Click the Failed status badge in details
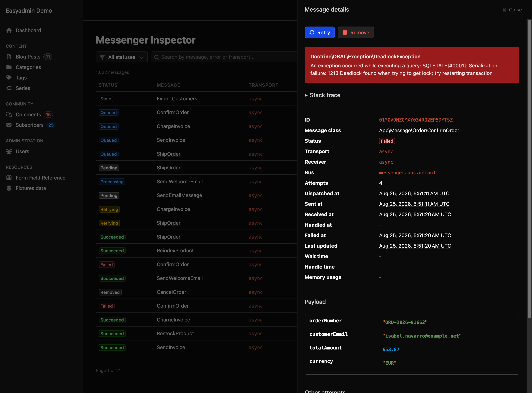532x393 pixels. [x=387, y=141]
